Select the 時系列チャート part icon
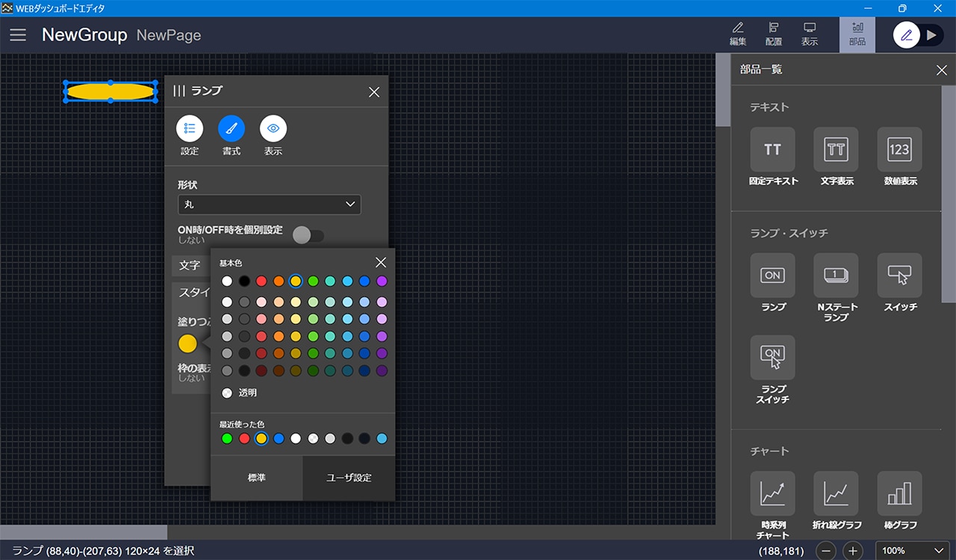Image resolution: width=956 pixels, height=560 pixels. pos(772,494)
